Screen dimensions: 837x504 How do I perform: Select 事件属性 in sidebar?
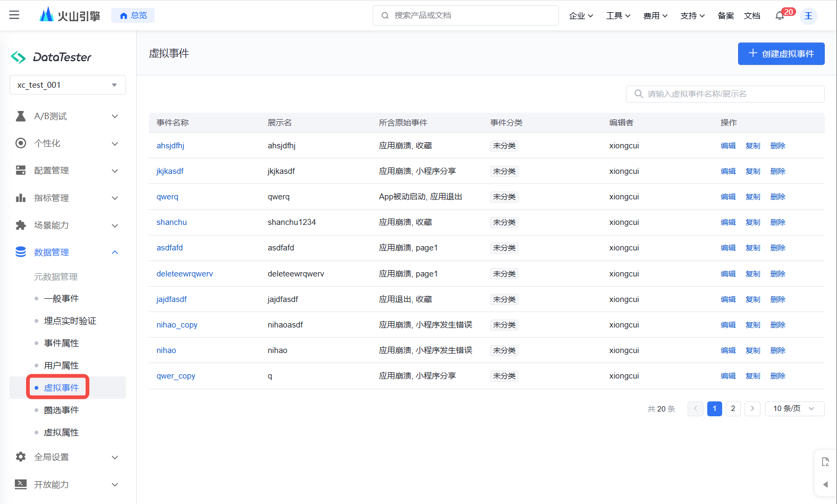pyautogui.click(x=61, y=343)
